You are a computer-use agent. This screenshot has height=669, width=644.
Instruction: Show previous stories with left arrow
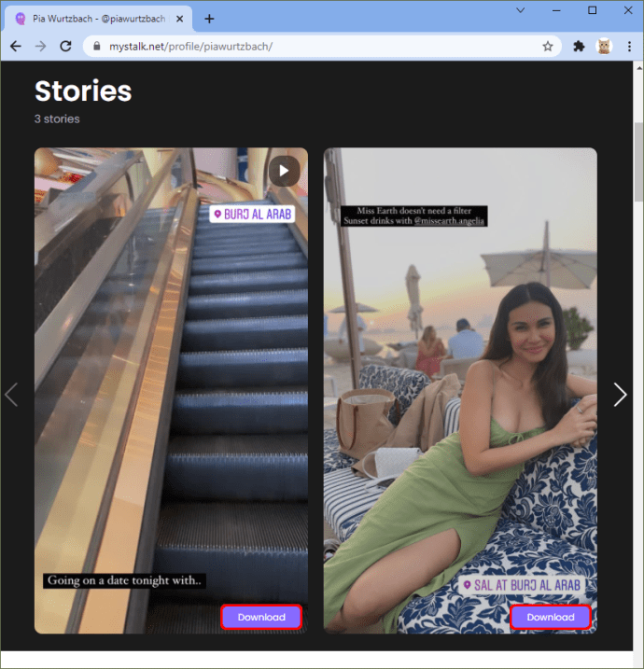click(x=11, y=395)
